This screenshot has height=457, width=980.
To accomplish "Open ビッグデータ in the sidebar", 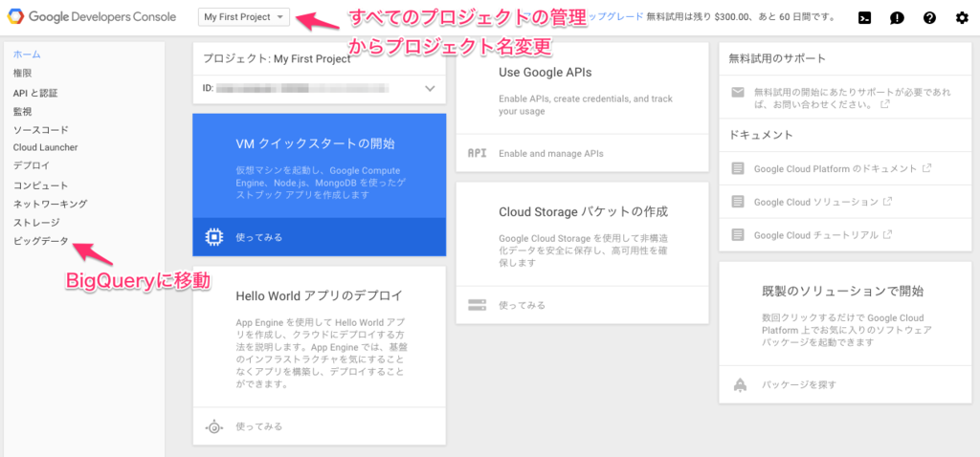I will (40, 241).
